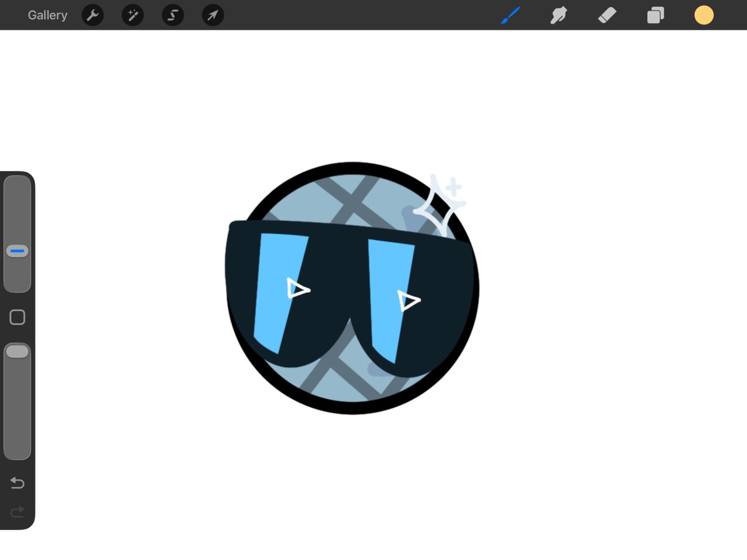Screen dimensions: 747x560
Task: Tap the square modify button in sidebar
Action: coord(17,317)
